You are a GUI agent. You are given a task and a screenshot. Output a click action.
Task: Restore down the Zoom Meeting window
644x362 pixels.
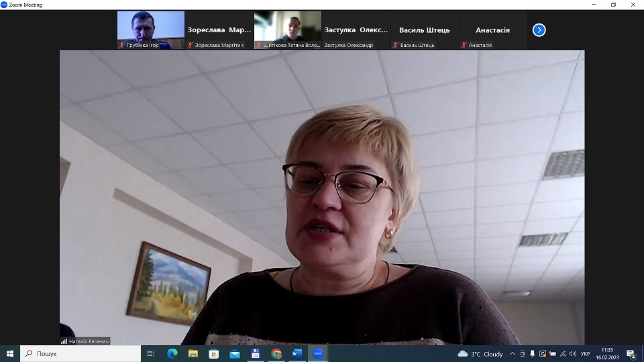coord(614,5)
